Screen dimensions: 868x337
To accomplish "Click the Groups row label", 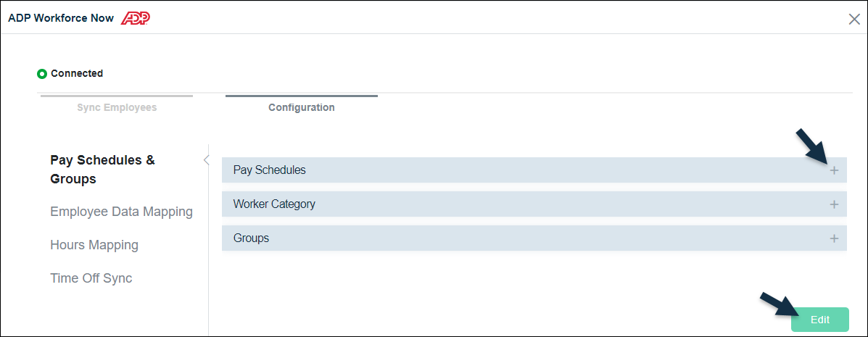I will point(252,238).
